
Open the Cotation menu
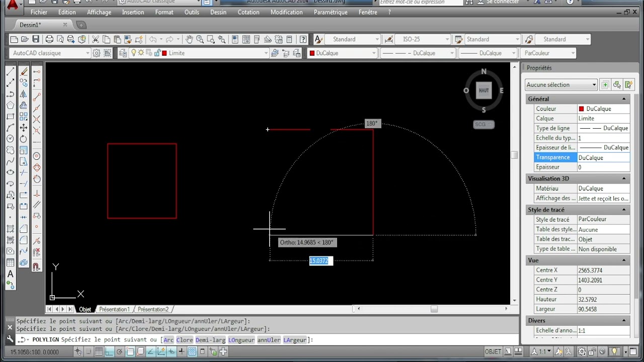(249, 12)
